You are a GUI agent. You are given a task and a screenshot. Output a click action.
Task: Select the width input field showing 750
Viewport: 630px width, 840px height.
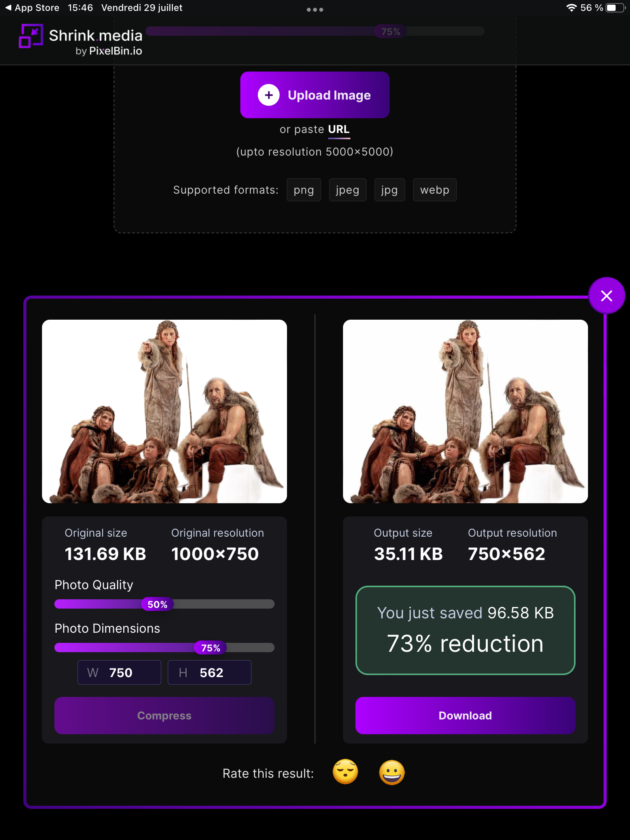(119, 672)
